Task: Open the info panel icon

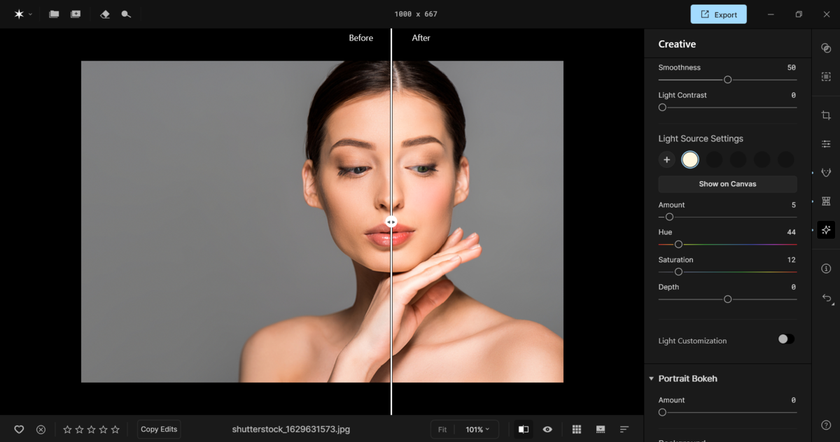Action: tap(826, 268)
